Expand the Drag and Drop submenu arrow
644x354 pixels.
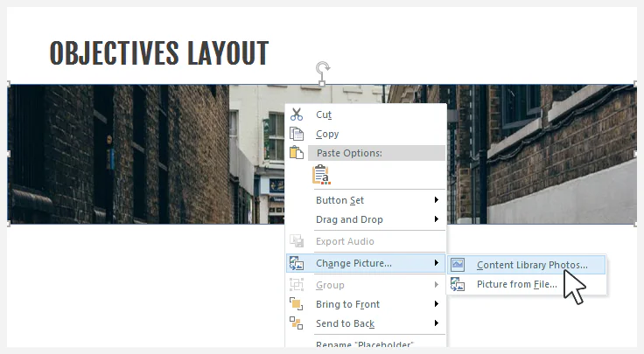click(x=436, y=219)
